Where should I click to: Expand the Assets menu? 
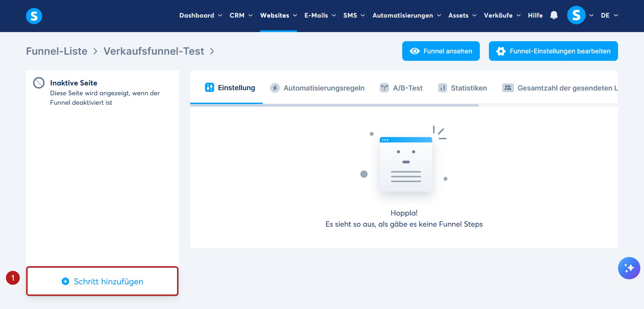pyautogui.click(x=462, y=15)
